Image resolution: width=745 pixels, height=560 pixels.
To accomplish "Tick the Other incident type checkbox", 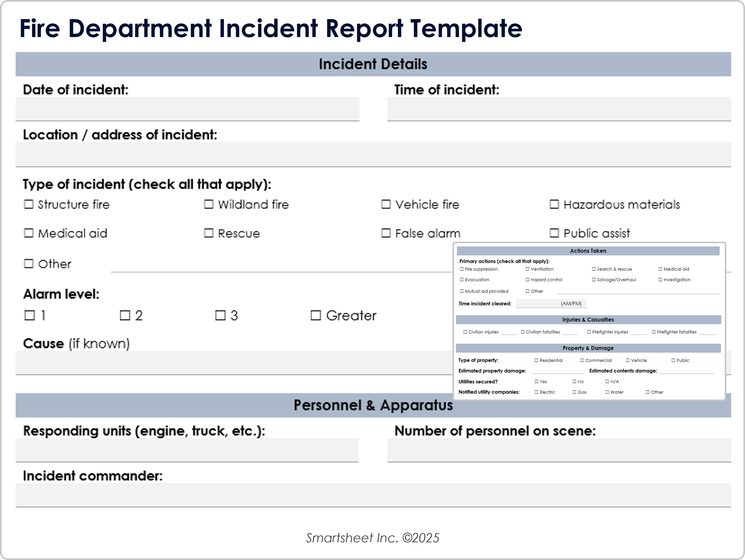I will (x=29, y=264).
